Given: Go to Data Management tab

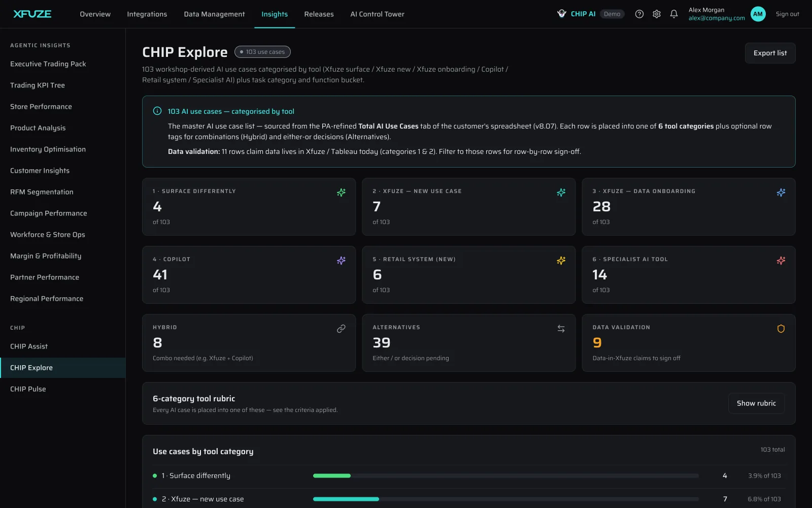Looking at the screenshot, I should (214, 14).
